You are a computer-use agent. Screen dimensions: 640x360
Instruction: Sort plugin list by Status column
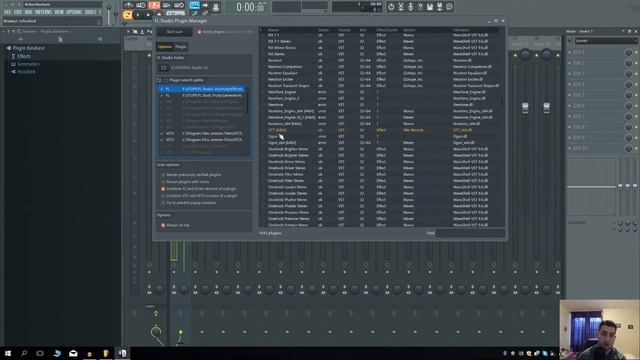point(323,30)
